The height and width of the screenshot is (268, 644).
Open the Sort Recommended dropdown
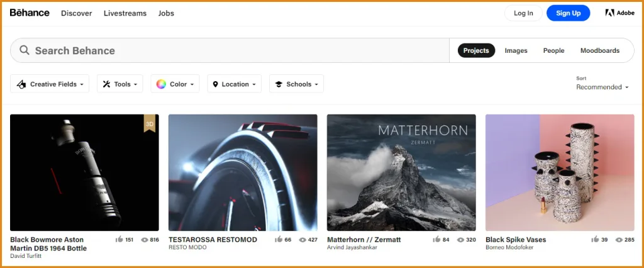(x=602, y=87)
